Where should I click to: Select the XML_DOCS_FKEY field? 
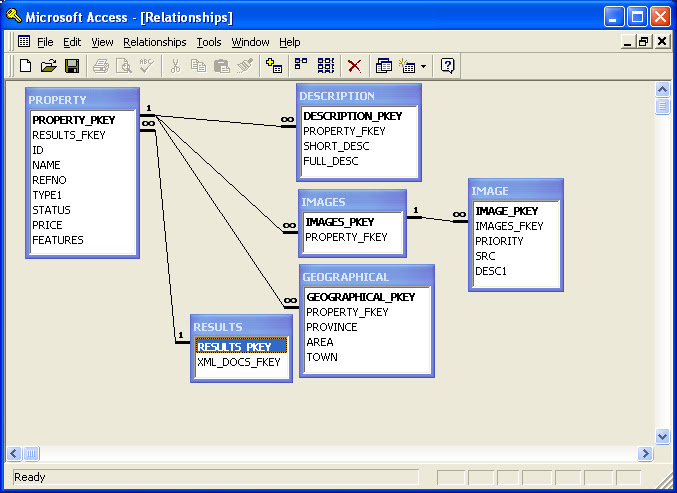point(239,362)
